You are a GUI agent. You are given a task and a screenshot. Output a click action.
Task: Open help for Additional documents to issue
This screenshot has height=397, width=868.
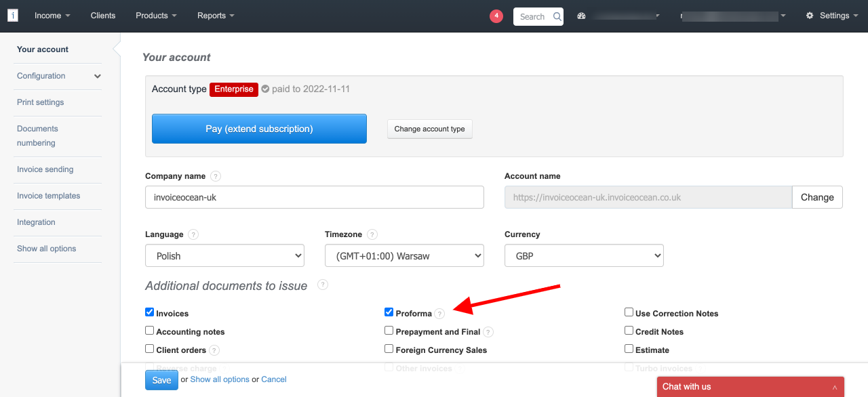click(323, 285)
